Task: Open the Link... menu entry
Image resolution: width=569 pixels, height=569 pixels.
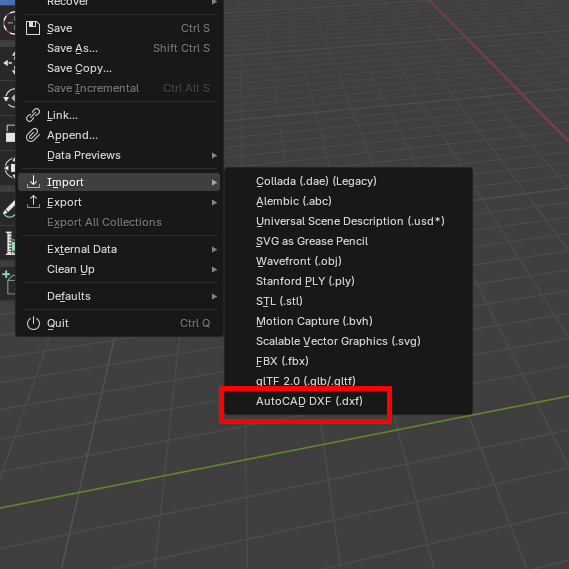Action: 119,115
